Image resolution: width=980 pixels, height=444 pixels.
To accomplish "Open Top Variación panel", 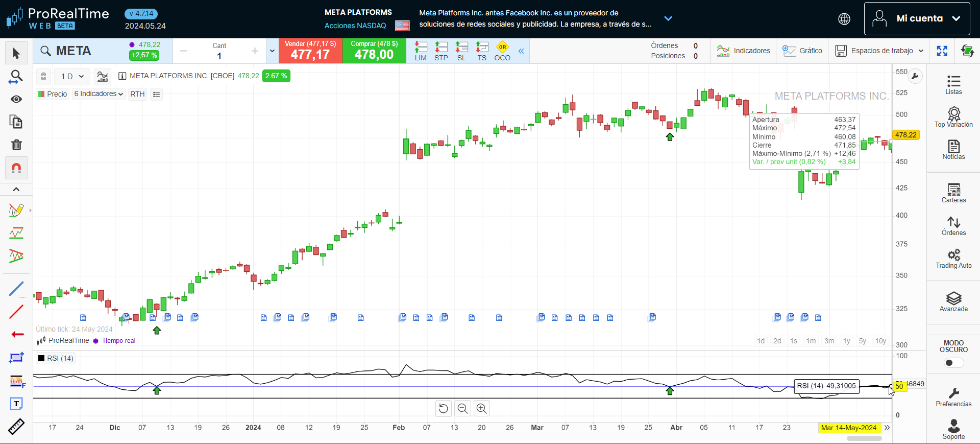I will [953, 117].
